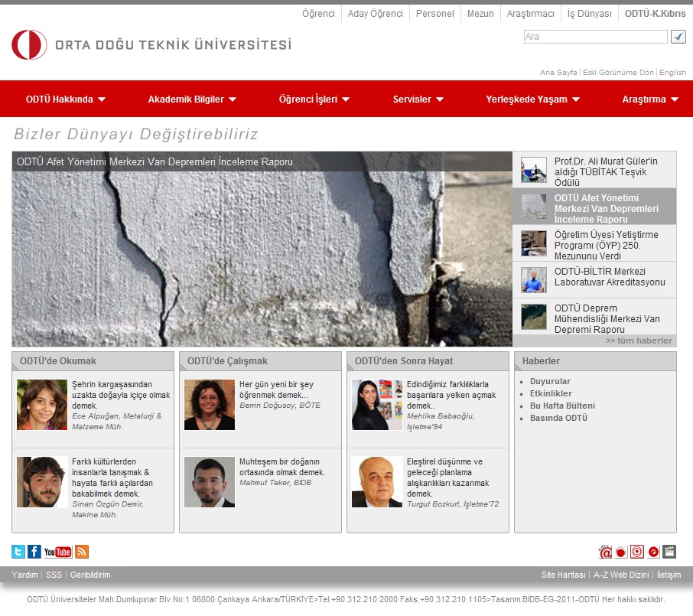This screenshot has height=616, width=693.
Task: Click the Mehlika Babaoğlu photo
Action: coord(377,405)
